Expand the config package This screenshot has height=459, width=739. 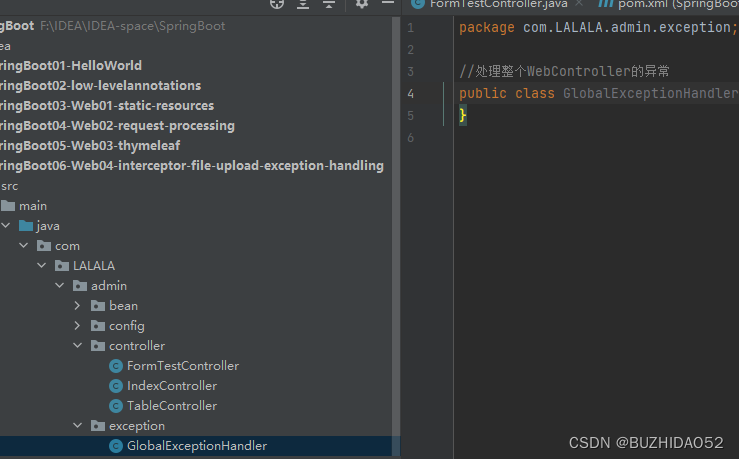tap(78, 326)
